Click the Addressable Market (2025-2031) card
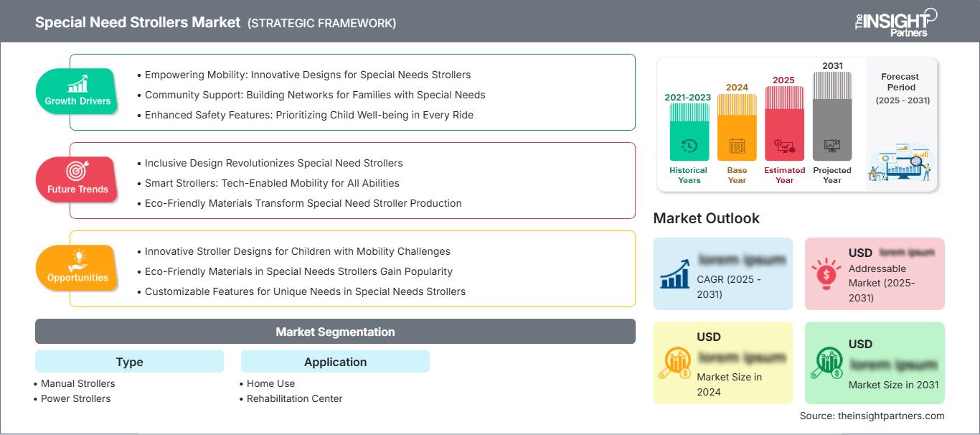Image resolution: width=980 pixels, height=435 pixels. tap(875, 273)
